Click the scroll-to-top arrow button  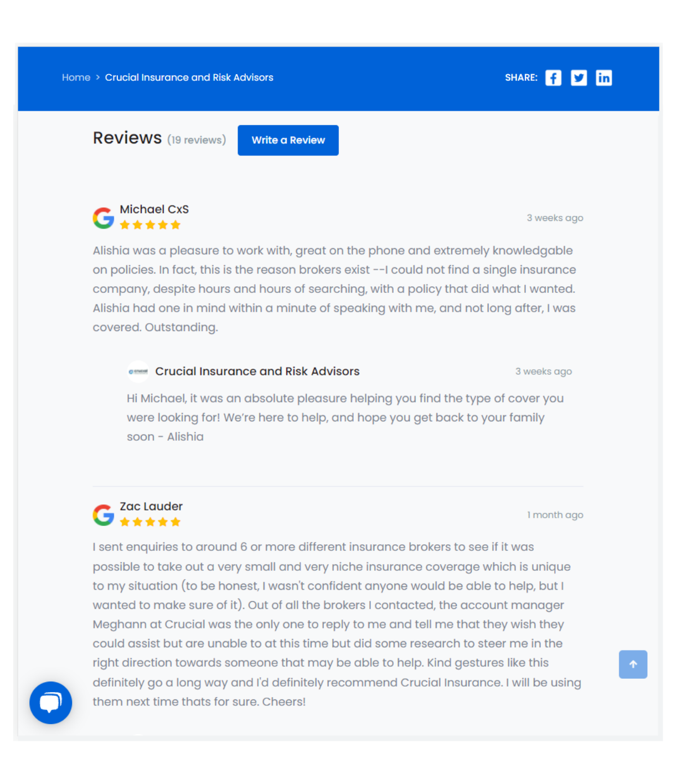point(633,664)
